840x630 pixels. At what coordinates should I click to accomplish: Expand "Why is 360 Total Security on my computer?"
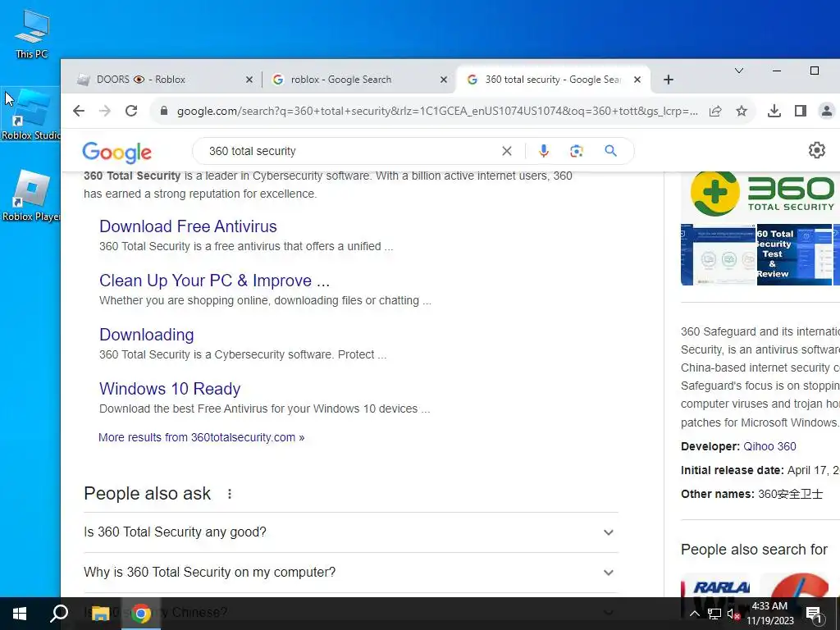coord(351,573)
